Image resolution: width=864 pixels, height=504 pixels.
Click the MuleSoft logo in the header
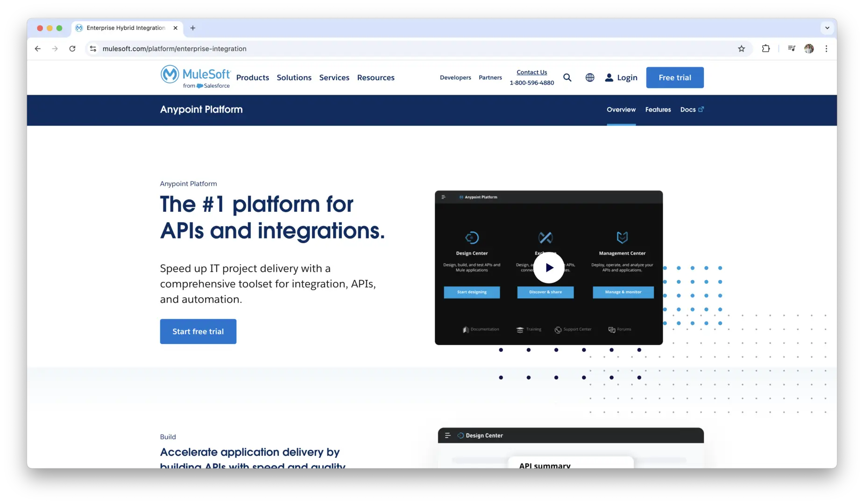pos(195,77)
